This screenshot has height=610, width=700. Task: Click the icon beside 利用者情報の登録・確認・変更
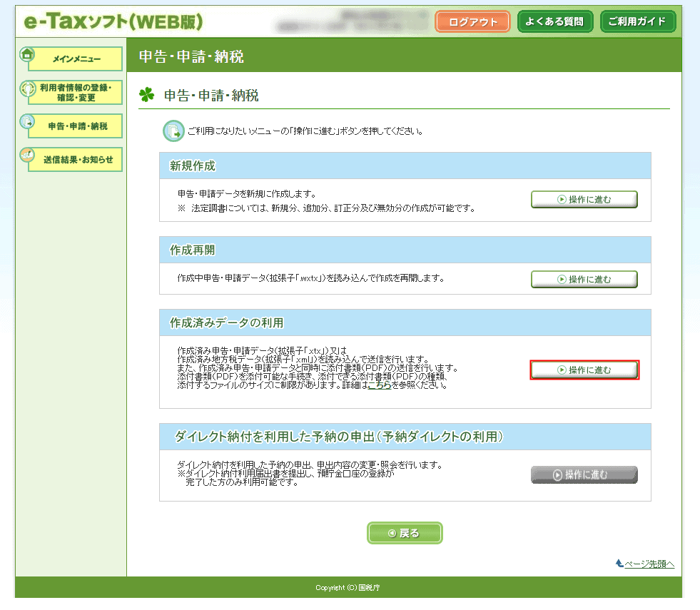pyautogui.click(x=27, y=88)
